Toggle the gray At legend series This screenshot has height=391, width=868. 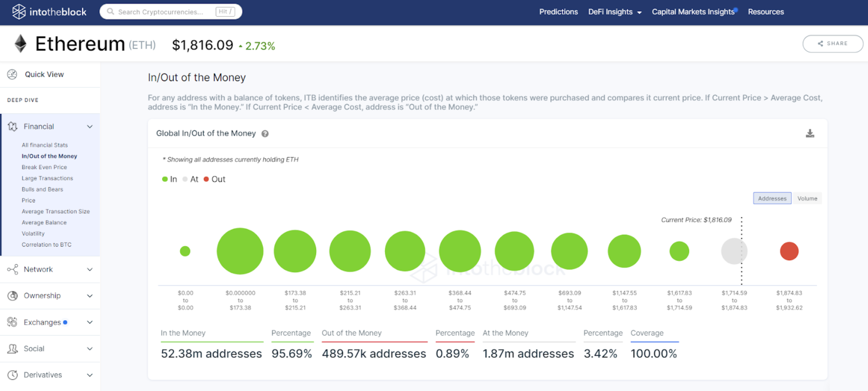coord(190,179)
